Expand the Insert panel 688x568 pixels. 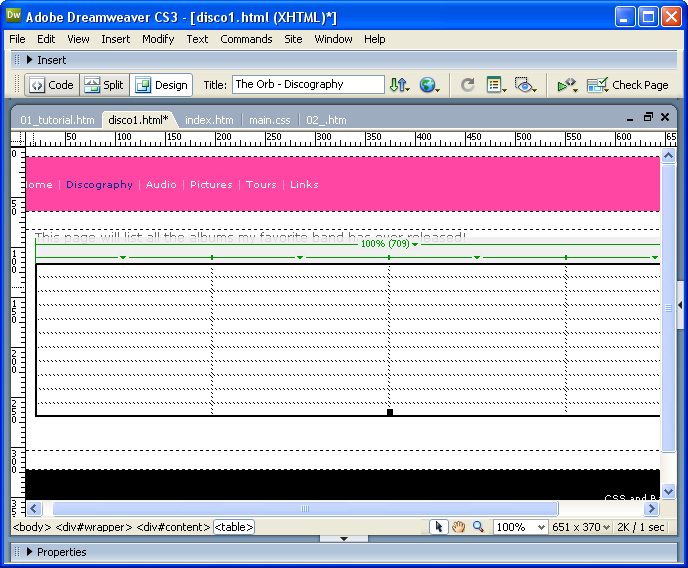46,60
